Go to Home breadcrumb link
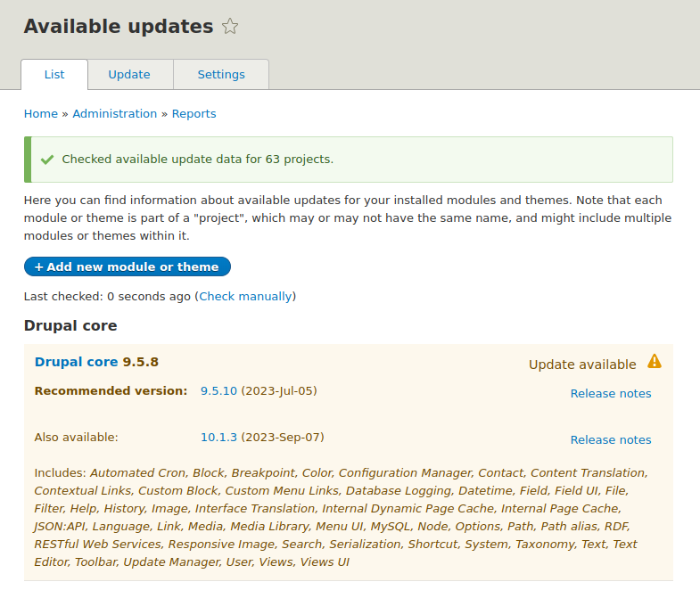700x590 pixels. (41, 114)
